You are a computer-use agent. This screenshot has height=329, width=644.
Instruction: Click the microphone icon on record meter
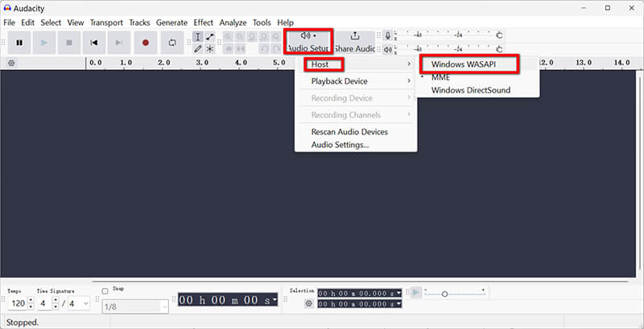[x=387, y=35]
